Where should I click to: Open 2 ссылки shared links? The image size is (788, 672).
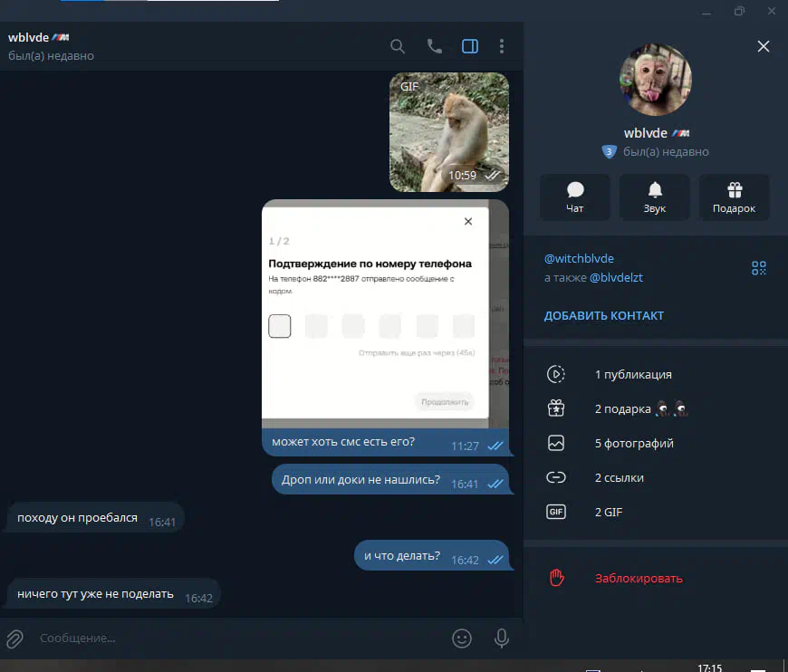coord(656,477)
